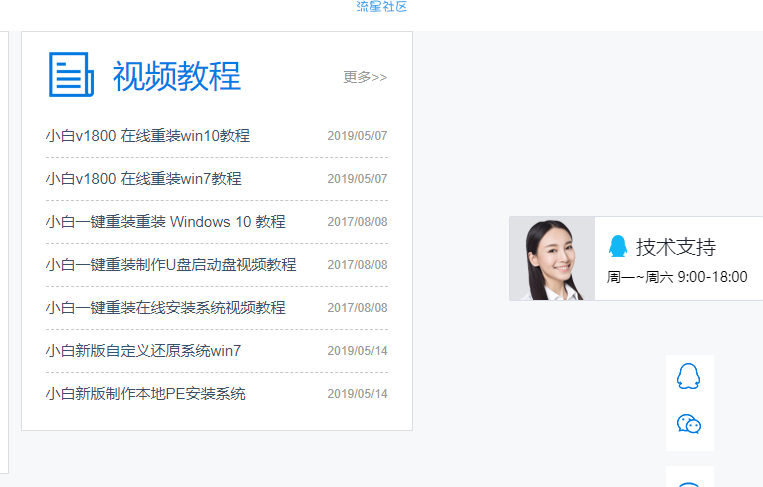Open the WeChat sidebar icon
Screen dimensions: 763x487
coord(689,424)
